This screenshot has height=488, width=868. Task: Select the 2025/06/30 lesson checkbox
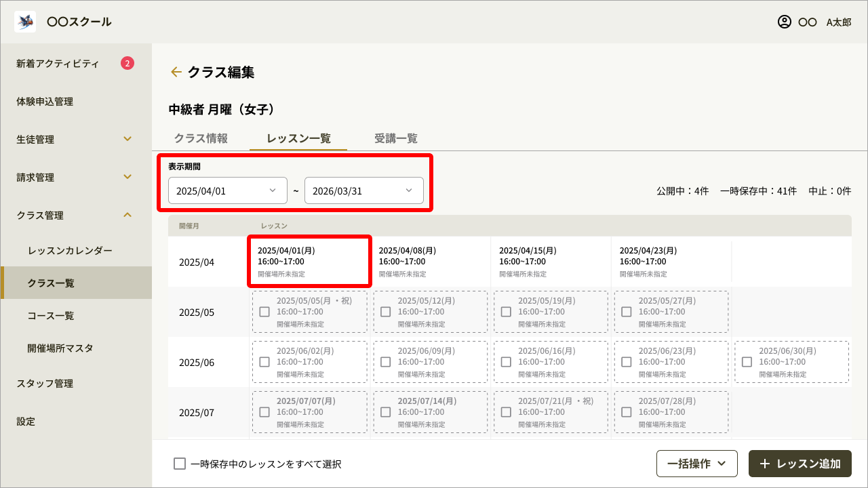747,362
